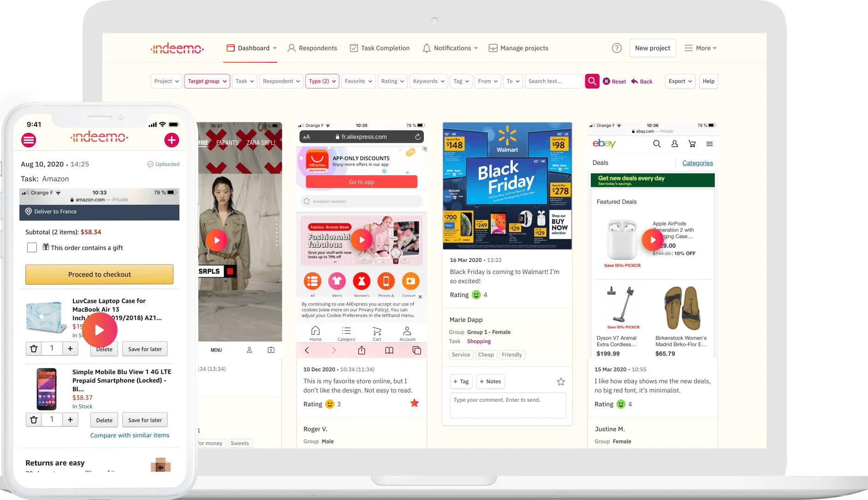This screenshot has width=868, height=500.
Task: Go to the Respondents tab
Action: coord(312,48)
